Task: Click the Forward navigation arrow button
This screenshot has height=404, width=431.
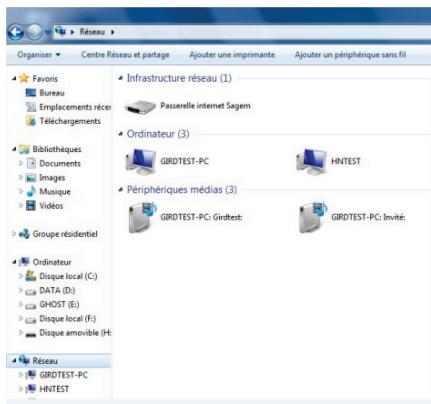Action: (x=34, y=33)
